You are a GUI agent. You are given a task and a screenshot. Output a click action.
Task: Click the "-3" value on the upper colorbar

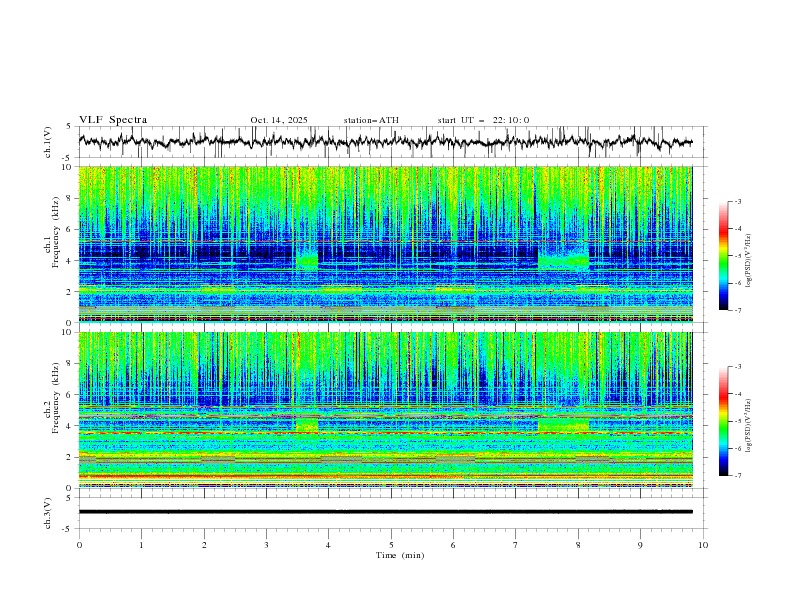[x=737, y=201]
